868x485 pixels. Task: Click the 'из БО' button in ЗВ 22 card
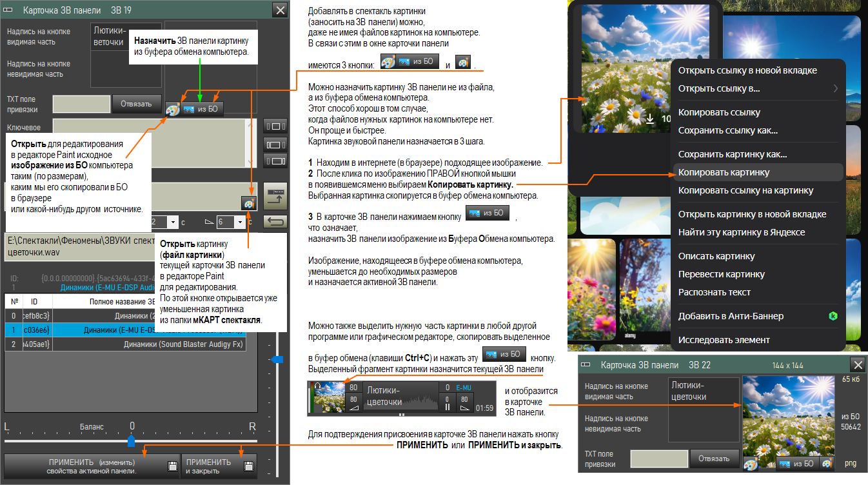point(798,464)
